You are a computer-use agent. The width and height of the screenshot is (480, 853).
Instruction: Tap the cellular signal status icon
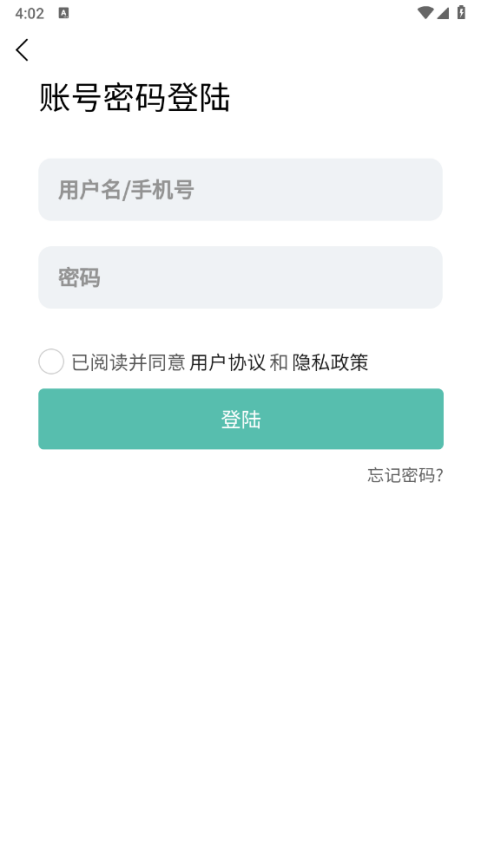[443, 13]
